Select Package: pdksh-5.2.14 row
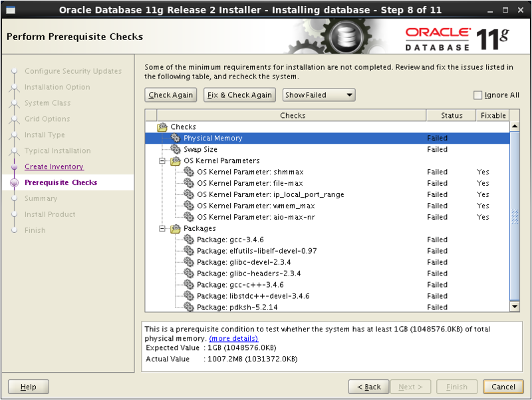This screenshot has width=532, height=400. (x=327, y=307)
